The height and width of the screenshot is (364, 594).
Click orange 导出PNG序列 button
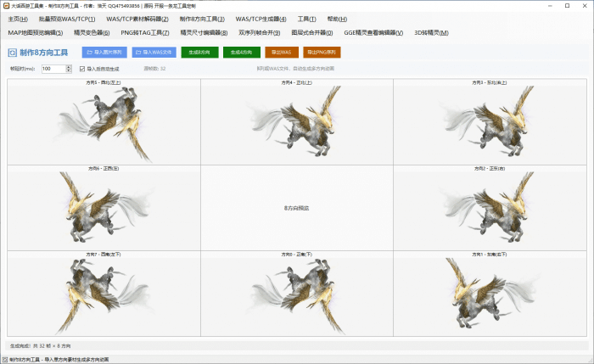click(x=322, y=53)
